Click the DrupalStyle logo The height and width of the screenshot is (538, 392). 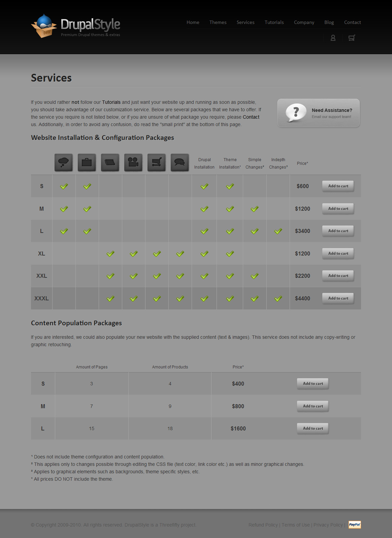pos(76,26)
